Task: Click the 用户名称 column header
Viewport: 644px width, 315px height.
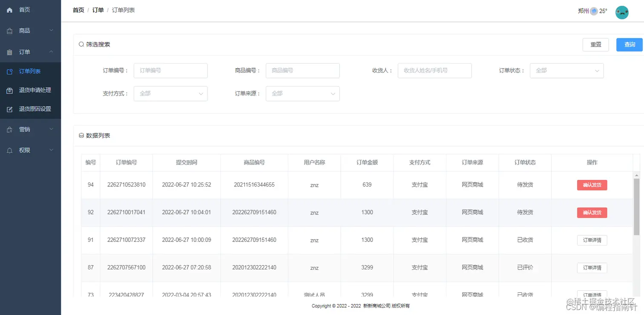Action: (314, 162)
